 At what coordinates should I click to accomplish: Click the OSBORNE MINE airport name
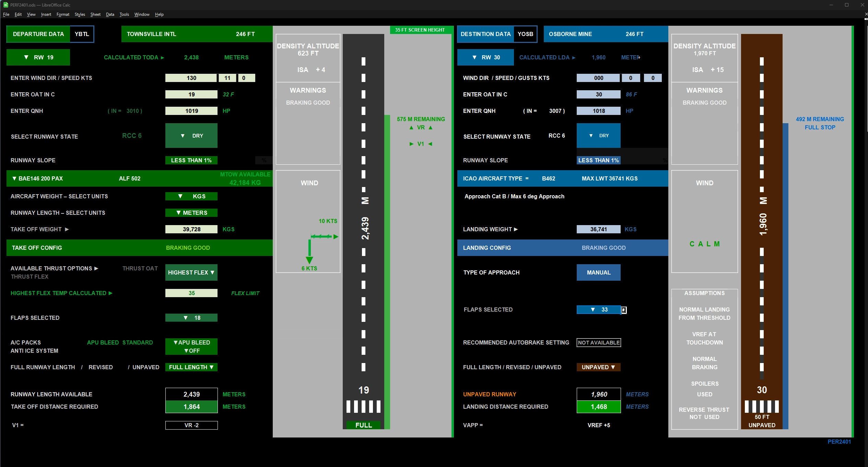coord(570,34)
